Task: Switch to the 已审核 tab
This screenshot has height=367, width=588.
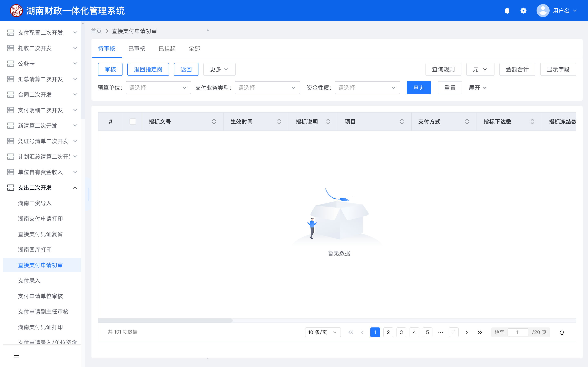Action: tap(137, 49)
